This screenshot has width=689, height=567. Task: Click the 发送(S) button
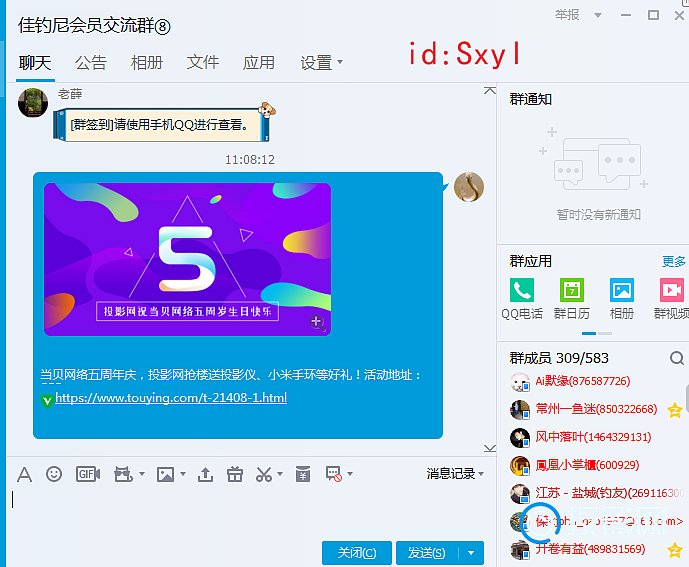[427, 553]
